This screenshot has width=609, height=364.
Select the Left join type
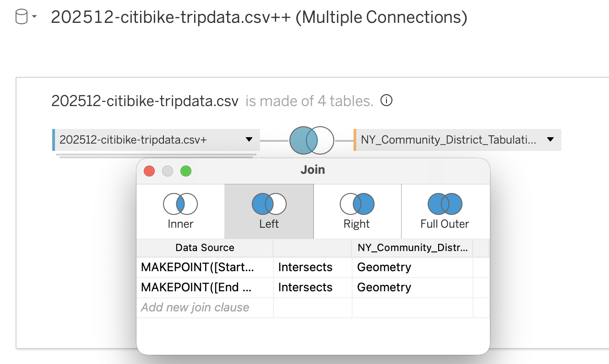[269, 211]
